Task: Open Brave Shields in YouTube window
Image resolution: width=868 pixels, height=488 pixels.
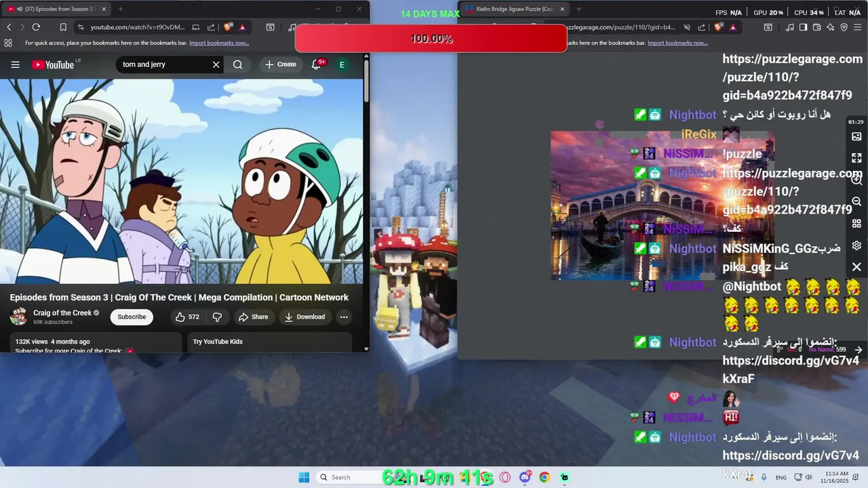Action: pyautogui.click(x=228, y=27)
